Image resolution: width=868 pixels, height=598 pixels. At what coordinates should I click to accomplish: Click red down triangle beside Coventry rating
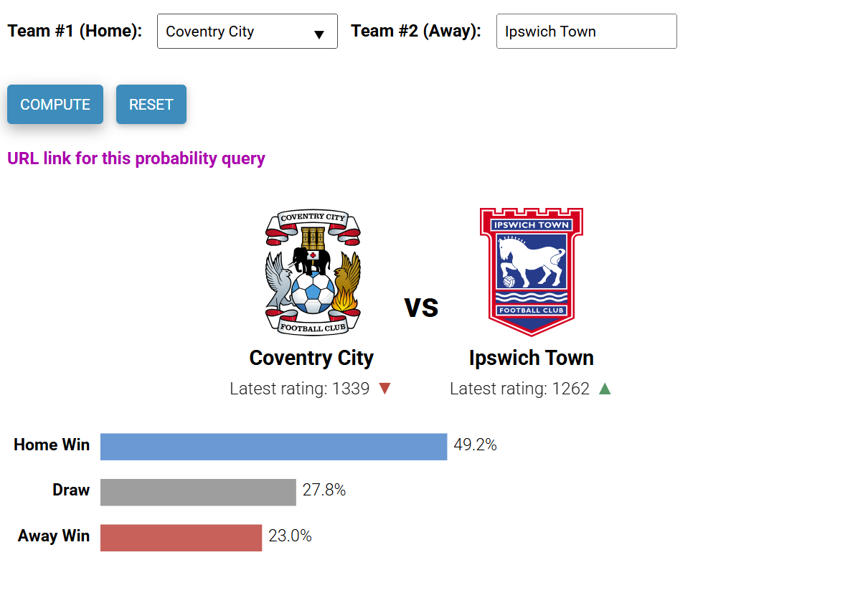tap(385, 389)
